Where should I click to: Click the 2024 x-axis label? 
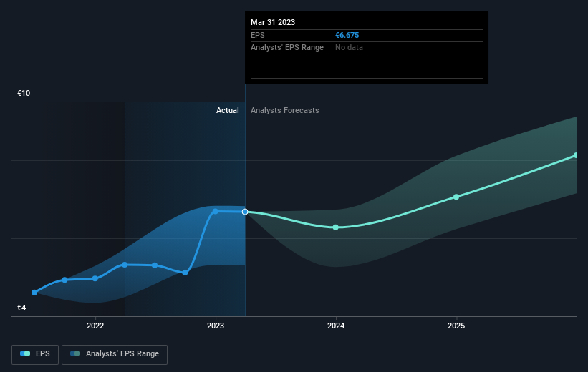pos(336,325)
